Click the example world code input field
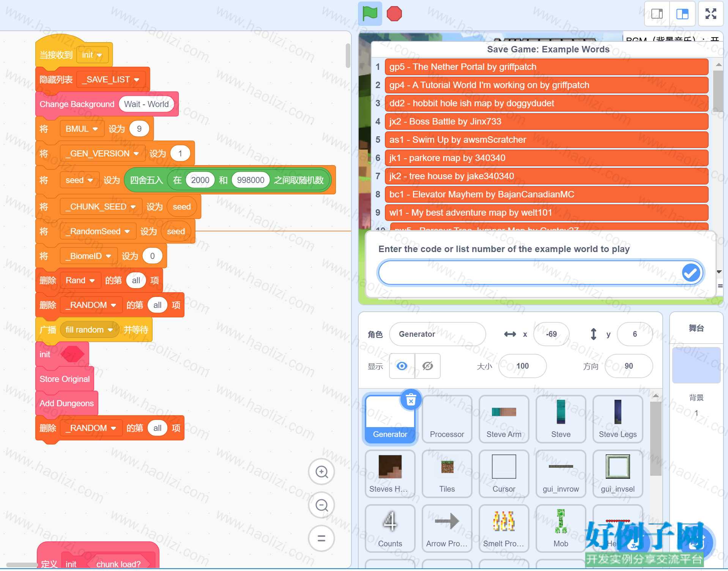The width and height of the screenshot is (728, 571). [x=530, y=273]
